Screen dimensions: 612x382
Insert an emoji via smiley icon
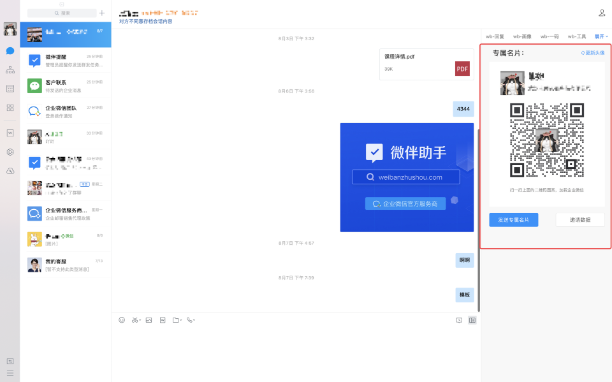pyautogui.click(x=122, y=320)
